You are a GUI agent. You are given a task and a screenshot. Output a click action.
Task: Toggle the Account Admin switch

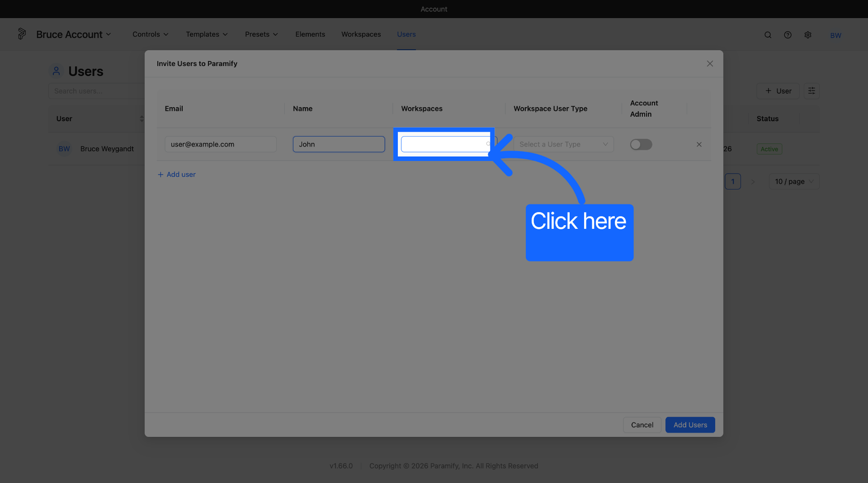point(641,144)
